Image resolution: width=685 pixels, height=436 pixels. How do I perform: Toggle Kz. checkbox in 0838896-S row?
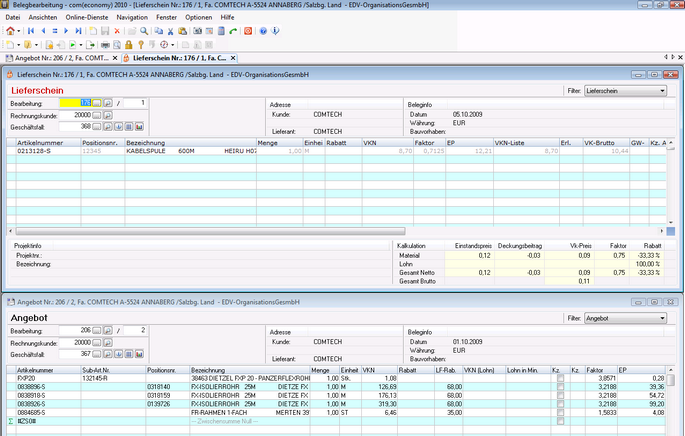[560, 387]
